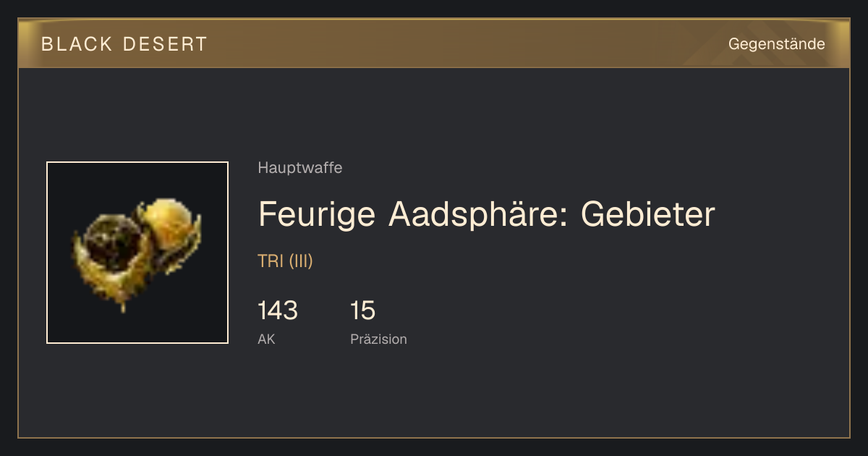This screenshot has width=868, height=456.
Task: Click the 143 attack value
Action: (278, 311)
